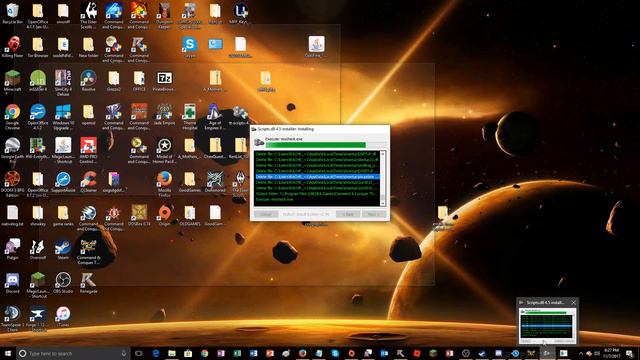Image resolution: width=640 pixels, height=360 pixels.
Task: Click the taskbar clock showing the date
Action: (611, 353)
